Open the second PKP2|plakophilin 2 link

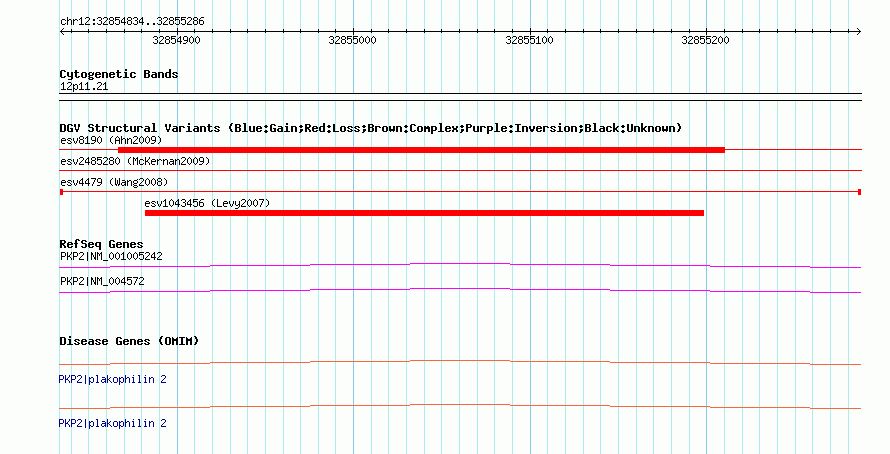(112, 423)
